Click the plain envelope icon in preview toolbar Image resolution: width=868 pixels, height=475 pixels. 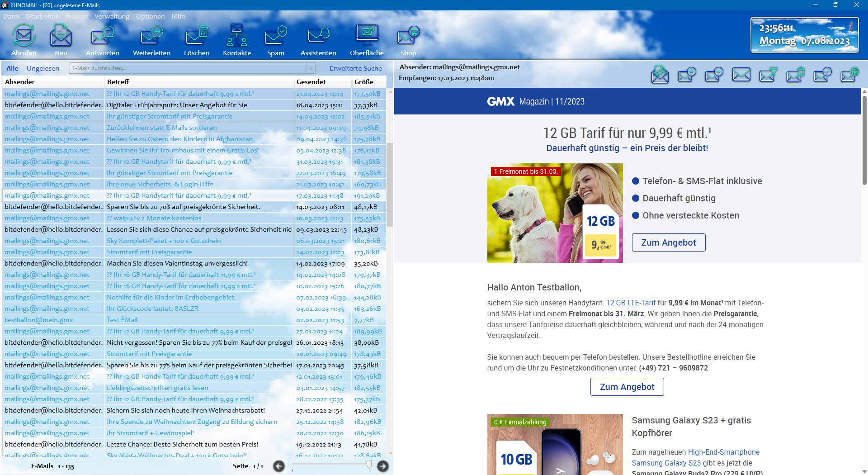[741, 74]
